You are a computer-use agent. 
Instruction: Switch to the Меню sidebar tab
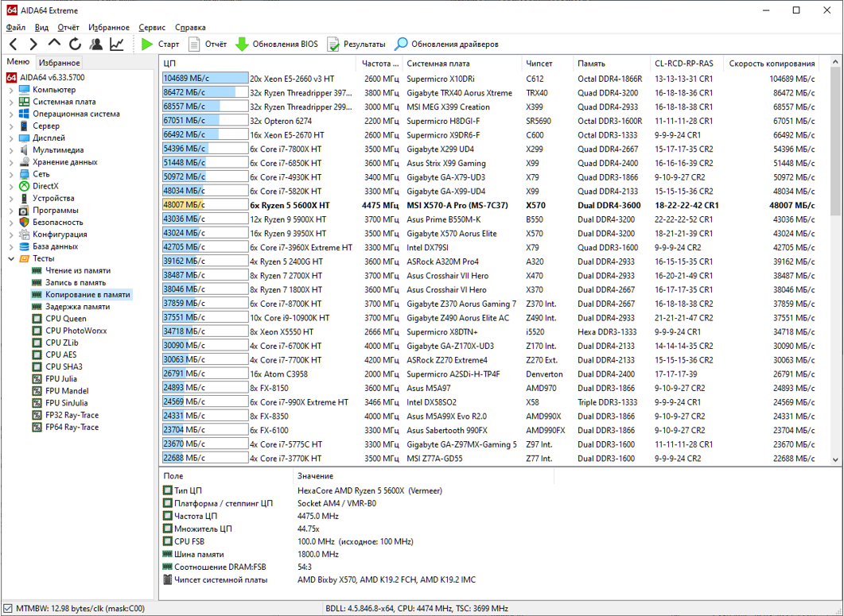click(18, 62)
